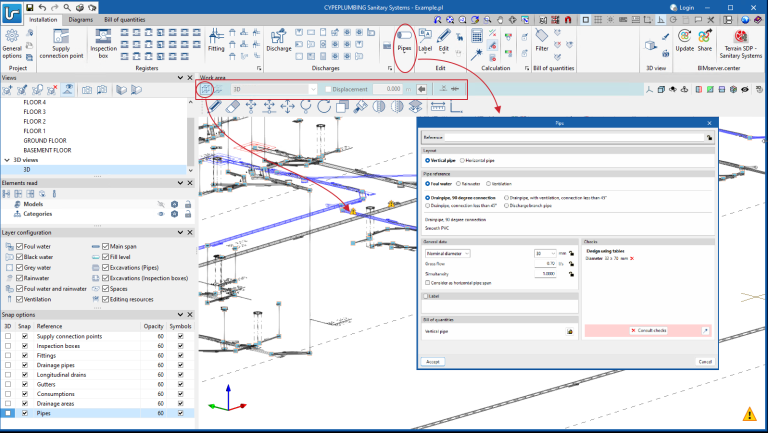Toggle Grey water layer checkbox

coord(20,267)
